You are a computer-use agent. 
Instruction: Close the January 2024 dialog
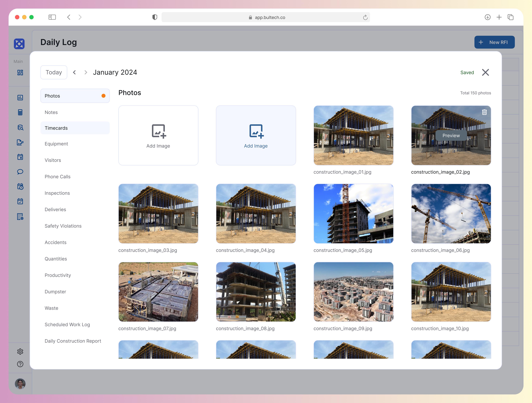tap(485, 72)
